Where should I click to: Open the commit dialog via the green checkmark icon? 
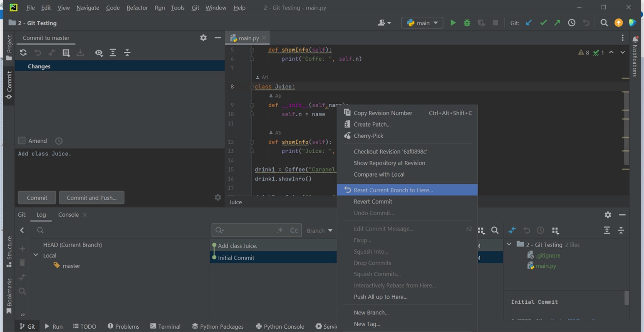click(x=543, y=23)
